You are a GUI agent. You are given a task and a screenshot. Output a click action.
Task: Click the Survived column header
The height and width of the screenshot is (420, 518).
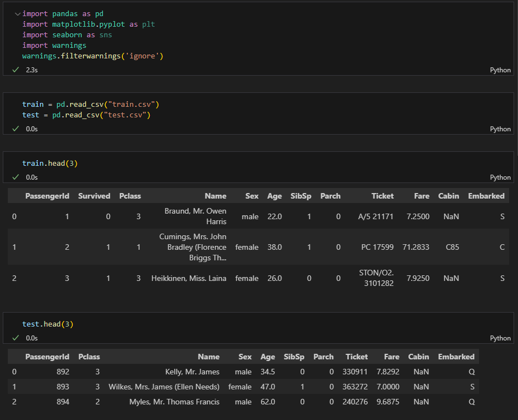click(94, 196)
